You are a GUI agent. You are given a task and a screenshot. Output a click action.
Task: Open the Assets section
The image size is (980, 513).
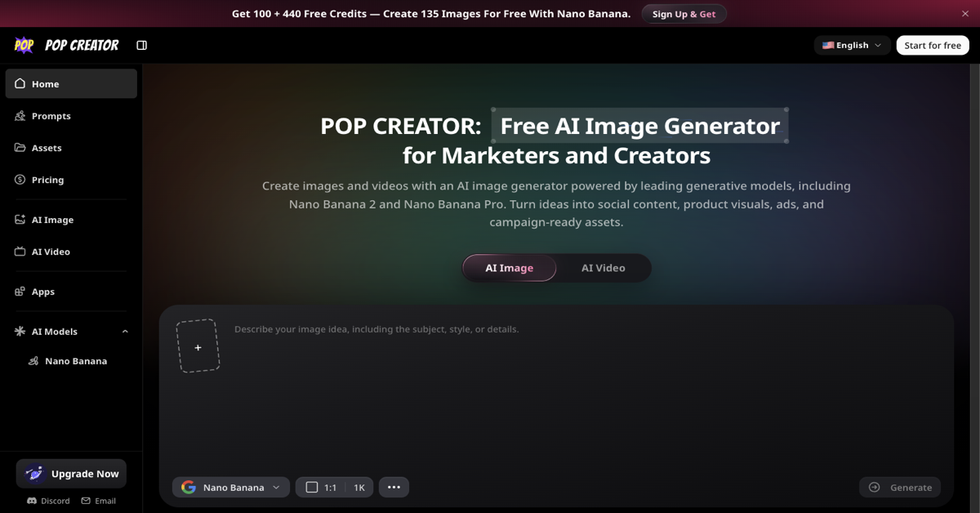click(71, 148)
